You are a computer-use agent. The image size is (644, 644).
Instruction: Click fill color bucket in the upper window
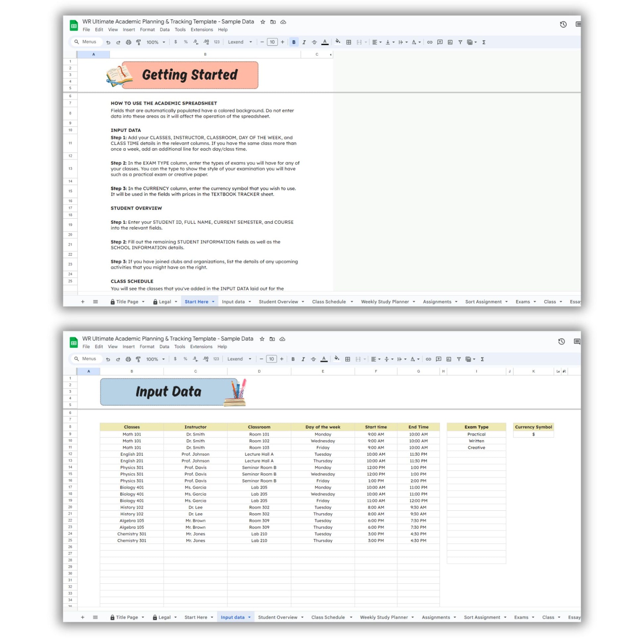point(337,42)
